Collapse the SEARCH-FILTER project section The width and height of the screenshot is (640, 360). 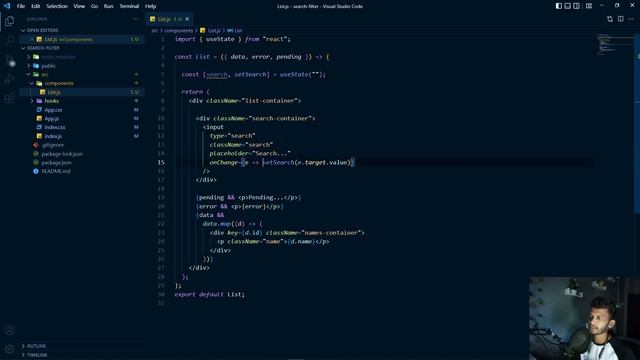(x=43, y=48)
